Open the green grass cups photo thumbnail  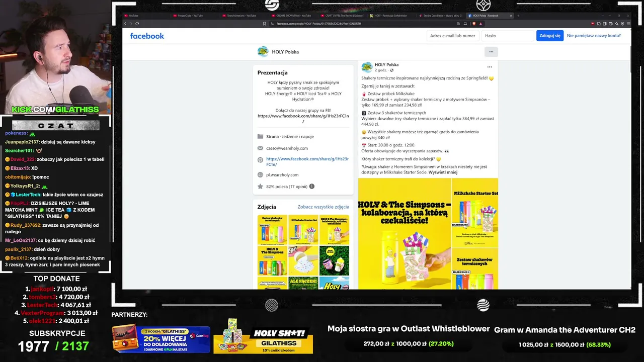click(335, 260)
